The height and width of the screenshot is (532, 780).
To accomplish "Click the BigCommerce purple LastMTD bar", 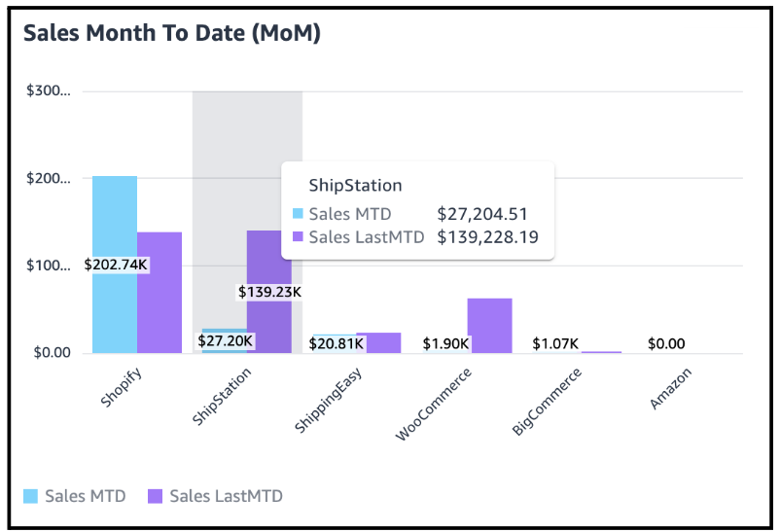I will click(601, 352).
